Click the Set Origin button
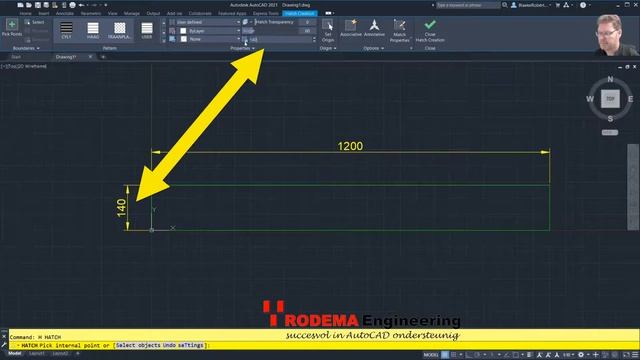The image size is (640, 360). click(328, 30)
